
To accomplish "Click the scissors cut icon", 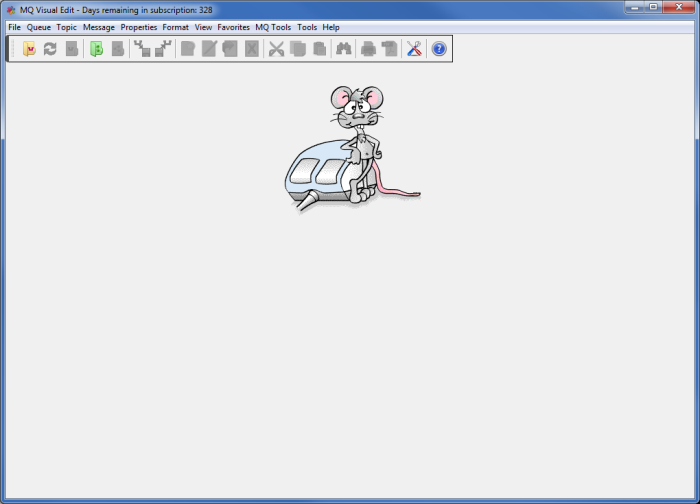I will point(277,49).
